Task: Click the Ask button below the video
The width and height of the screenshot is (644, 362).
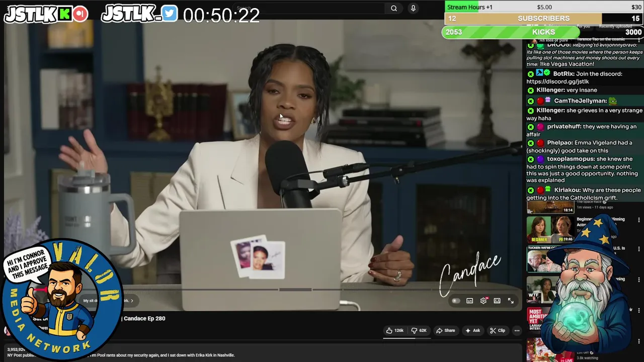Action: click(472, 330)
